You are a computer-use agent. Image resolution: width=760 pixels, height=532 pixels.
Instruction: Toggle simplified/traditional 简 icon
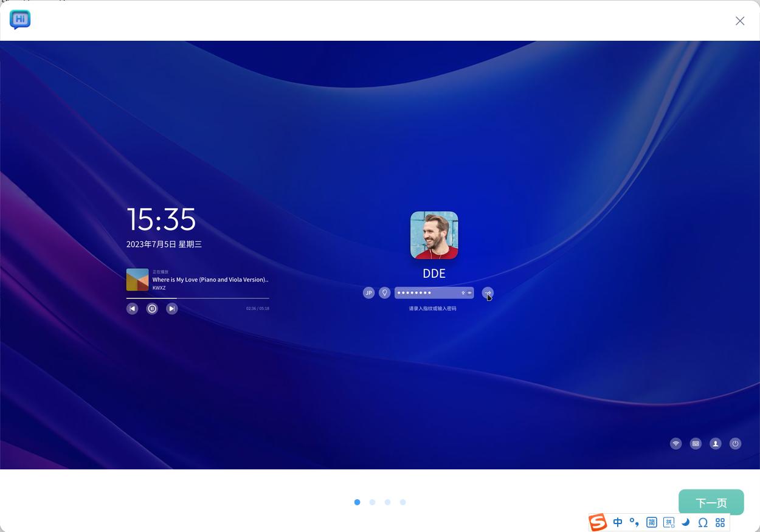pyautogui.click(x=651, y=522)
